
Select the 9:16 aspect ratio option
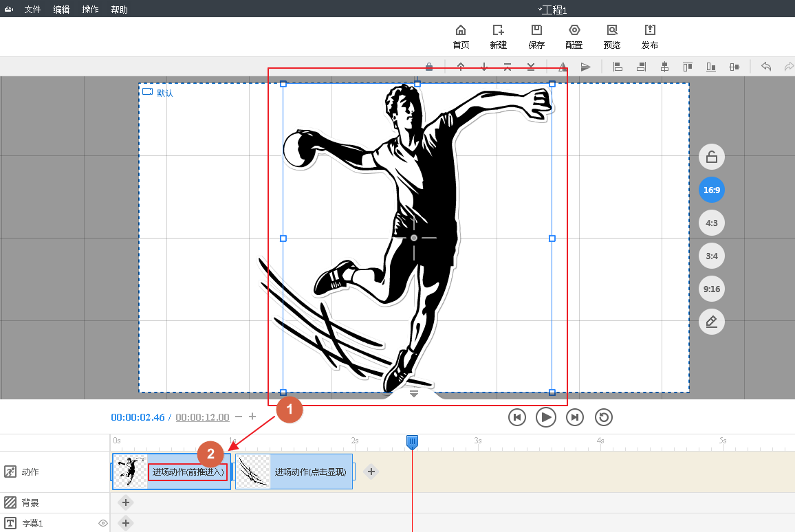pyautogui.click(x=712, y=289)
